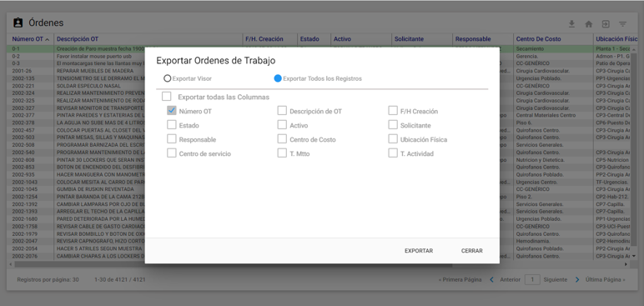Check Exportar todas las Columnas
The image size is (644, 306).
point(166,97)
